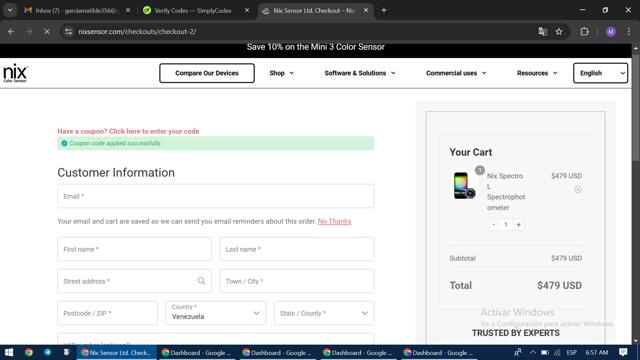This screenshot has height=360, width=640.
Task: Open the Country dropdown showing Venezuela
Action: coord(216,313)
